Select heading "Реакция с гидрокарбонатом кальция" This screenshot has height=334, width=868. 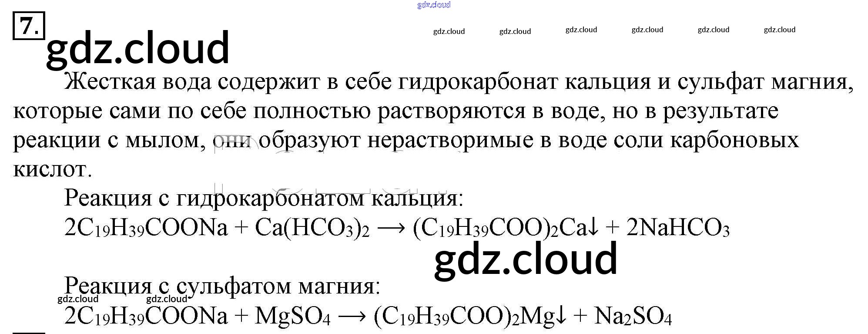coord(264,198)
